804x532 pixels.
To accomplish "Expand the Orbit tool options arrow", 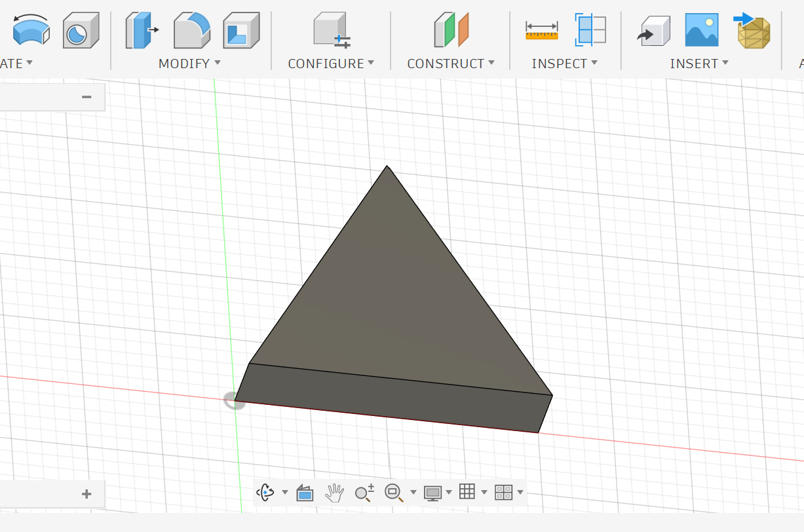I will coord(284,493).
